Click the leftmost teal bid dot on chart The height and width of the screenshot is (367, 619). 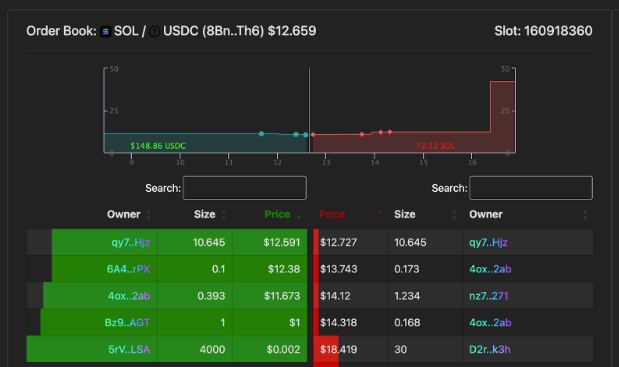pyautogui.click(x=261, y=134)
